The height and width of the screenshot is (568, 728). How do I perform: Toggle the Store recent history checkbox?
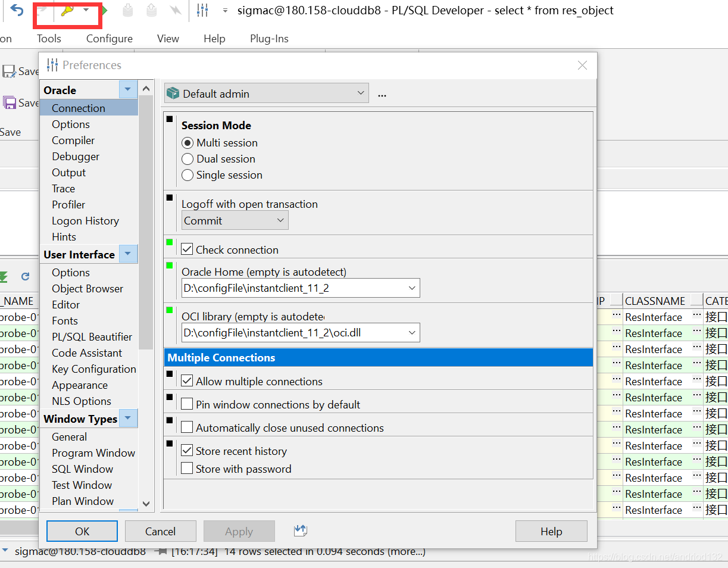pyautogui.click(x=187, y=451)
